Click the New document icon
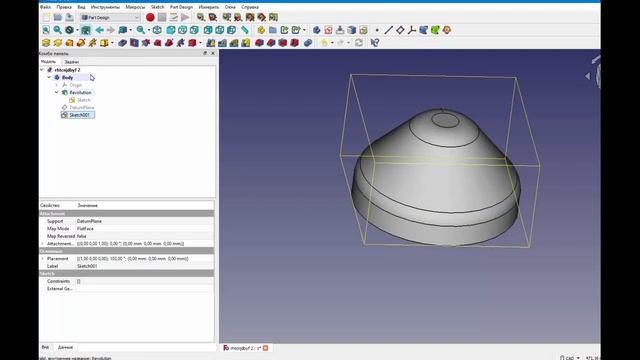This screenshot has height=360, width=640. [x=46, y=17]
